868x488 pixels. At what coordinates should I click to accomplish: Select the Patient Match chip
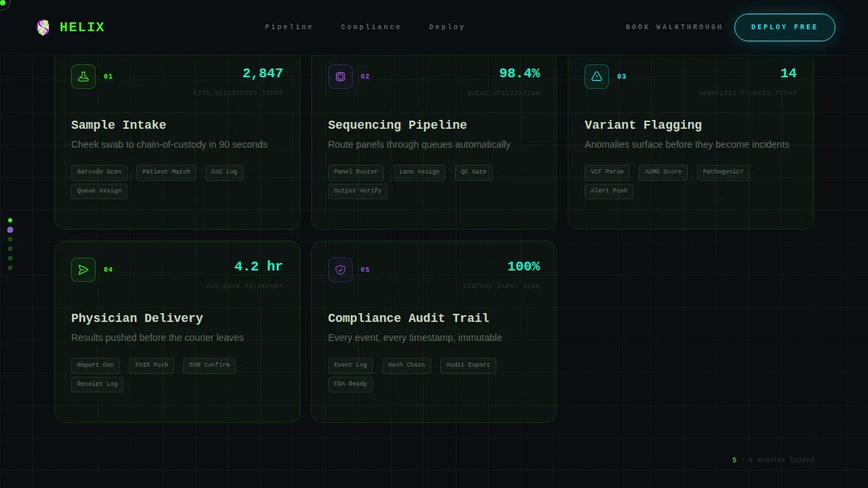coord(166,172)
